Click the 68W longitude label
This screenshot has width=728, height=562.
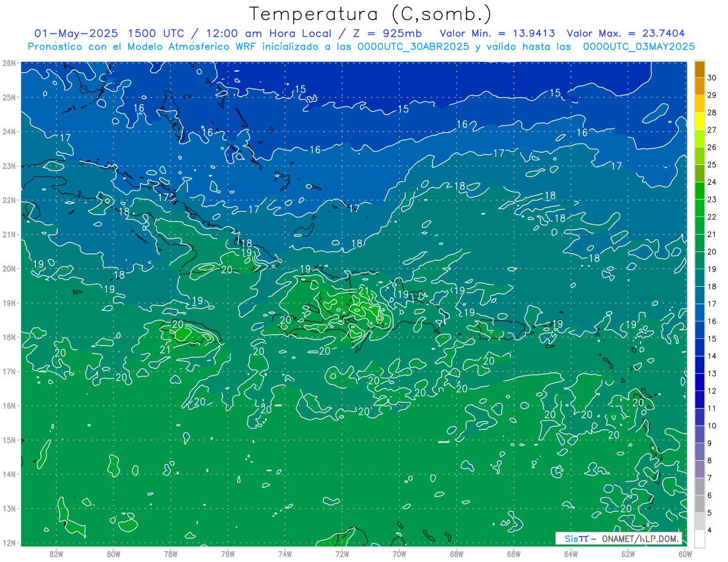pos(457,554)
